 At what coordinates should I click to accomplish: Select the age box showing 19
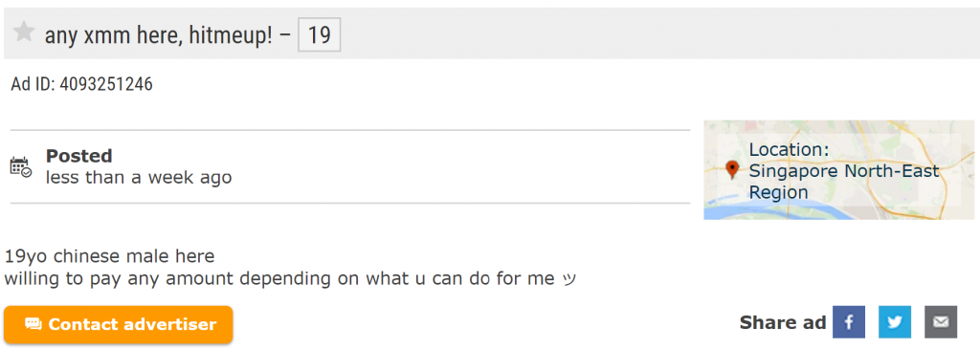click(x=320, y=35)
